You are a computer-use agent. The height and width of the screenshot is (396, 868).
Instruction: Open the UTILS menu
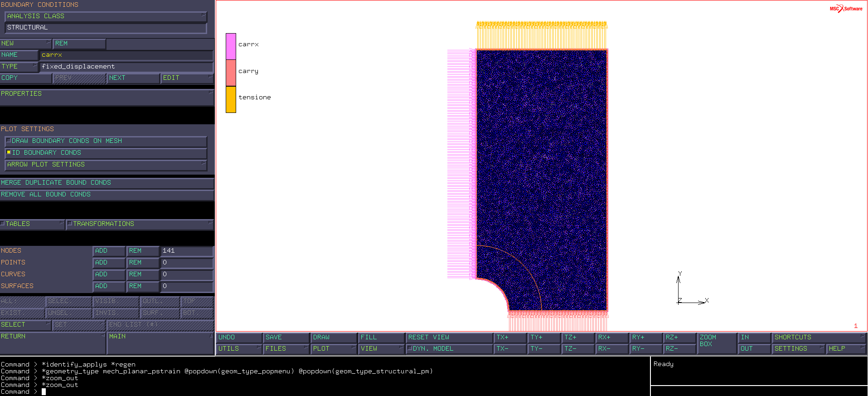click(239, 349)
